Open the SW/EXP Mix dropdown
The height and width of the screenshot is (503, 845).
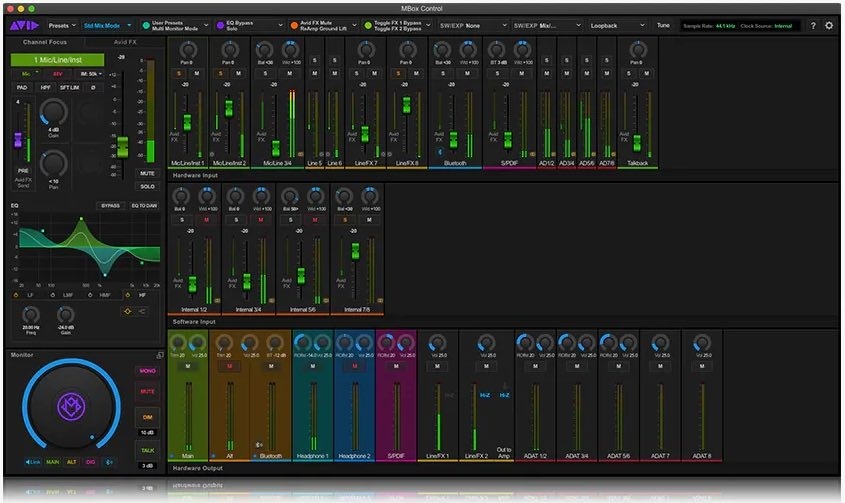[x=546, y=25]
